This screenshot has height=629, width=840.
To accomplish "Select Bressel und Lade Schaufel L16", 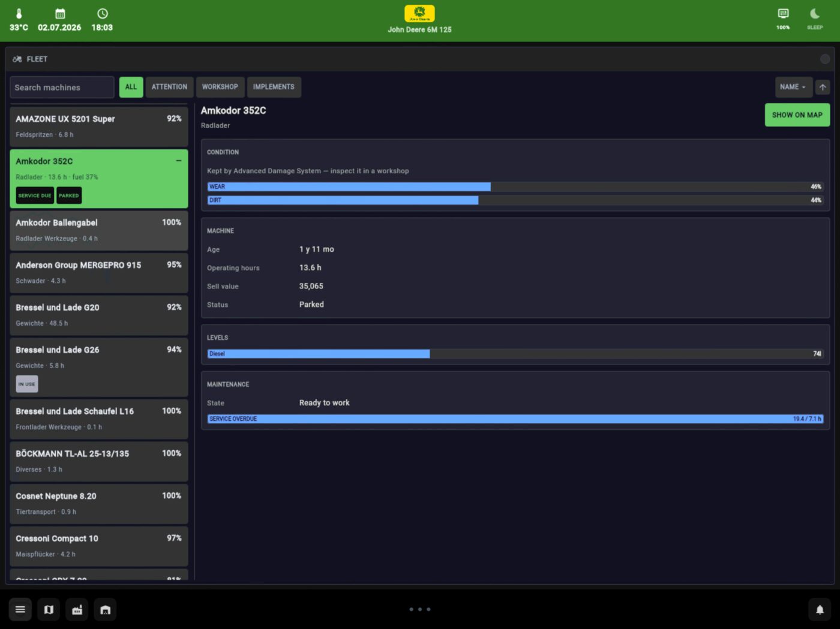I will point(99,419).
